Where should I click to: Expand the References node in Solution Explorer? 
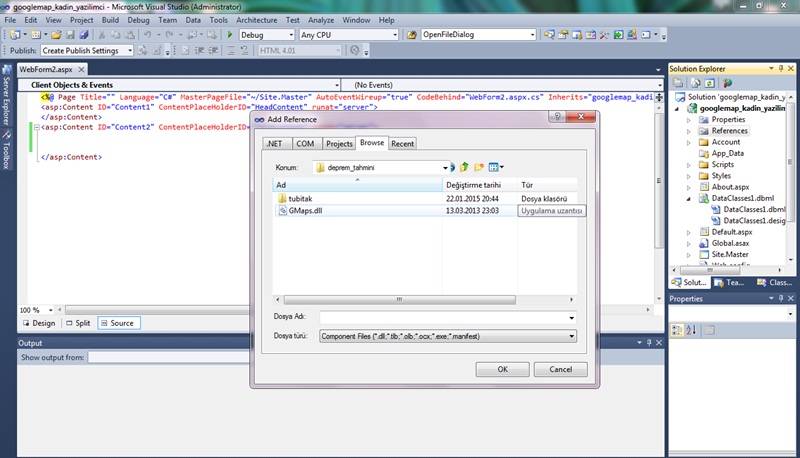point(688,131)
